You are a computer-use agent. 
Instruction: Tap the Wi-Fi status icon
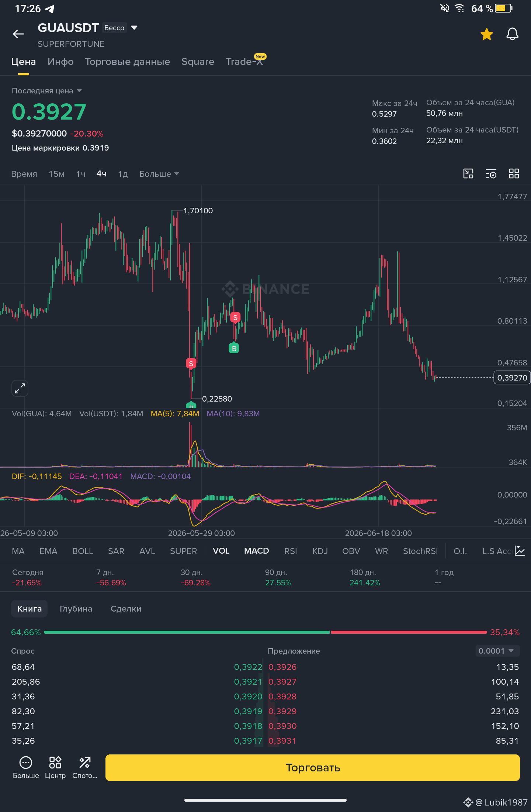tap(459, 8)
